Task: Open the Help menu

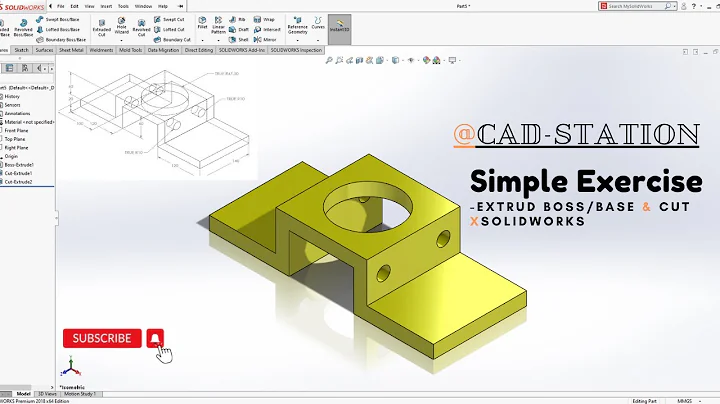Action: [x=163, y=6]
